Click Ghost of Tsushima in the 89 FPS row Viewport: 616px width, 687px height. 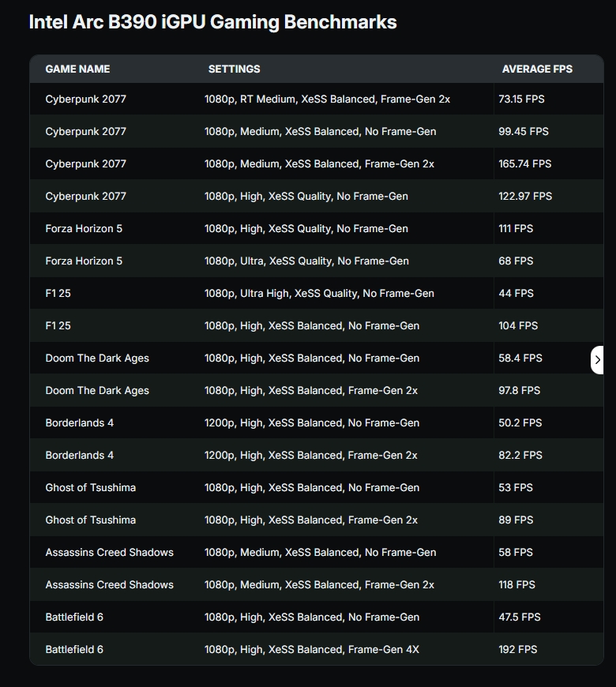pos(90,520)
